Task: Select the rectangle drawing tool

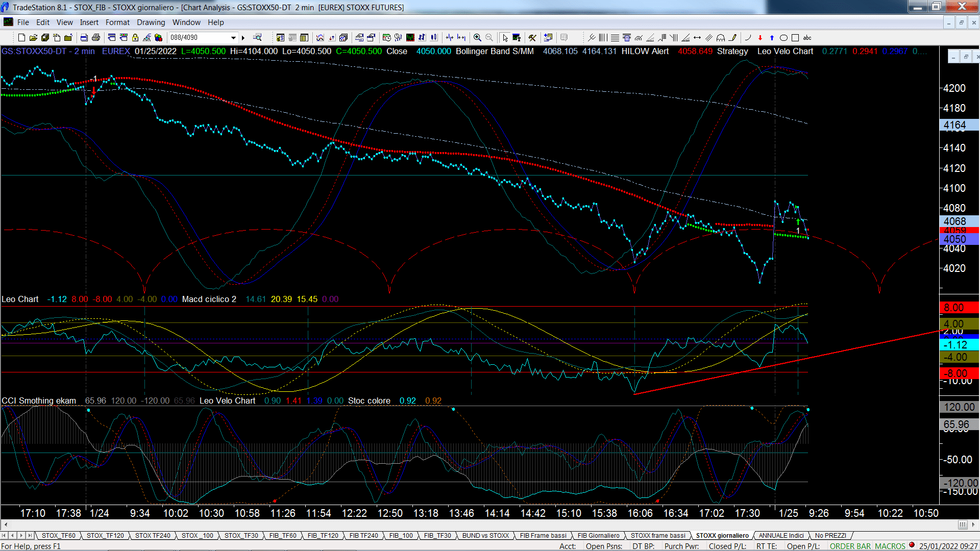Action: click(795, 38)
